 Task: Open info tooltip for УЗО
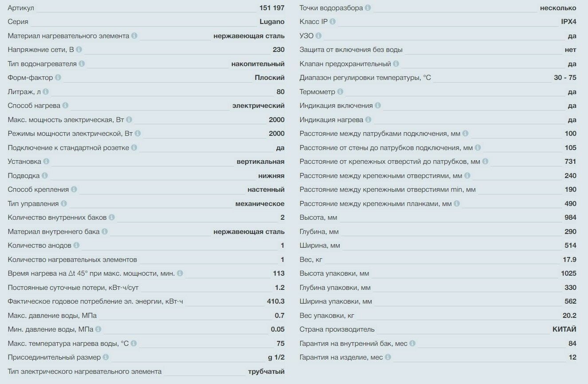click(x=318, y=36)
